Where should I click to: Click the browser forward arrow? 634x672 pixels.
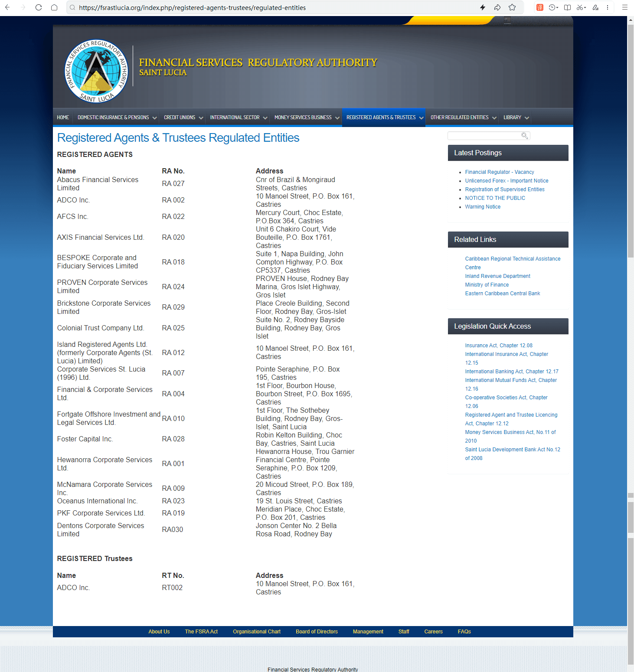pos(23,7)
